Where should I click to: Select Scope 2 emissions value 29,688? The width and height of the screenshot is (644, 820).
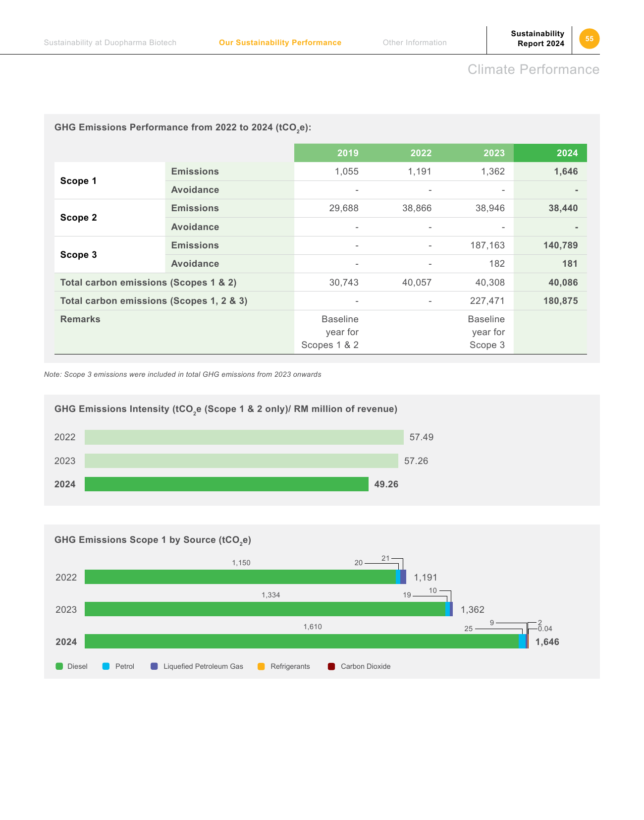click(344, 208)
